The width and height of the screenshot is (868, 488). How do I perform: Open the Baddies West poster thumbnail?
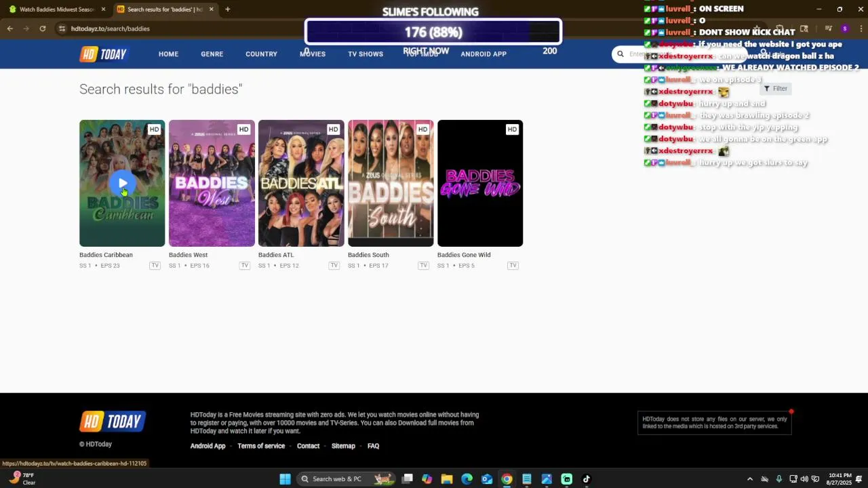point(212,183)
